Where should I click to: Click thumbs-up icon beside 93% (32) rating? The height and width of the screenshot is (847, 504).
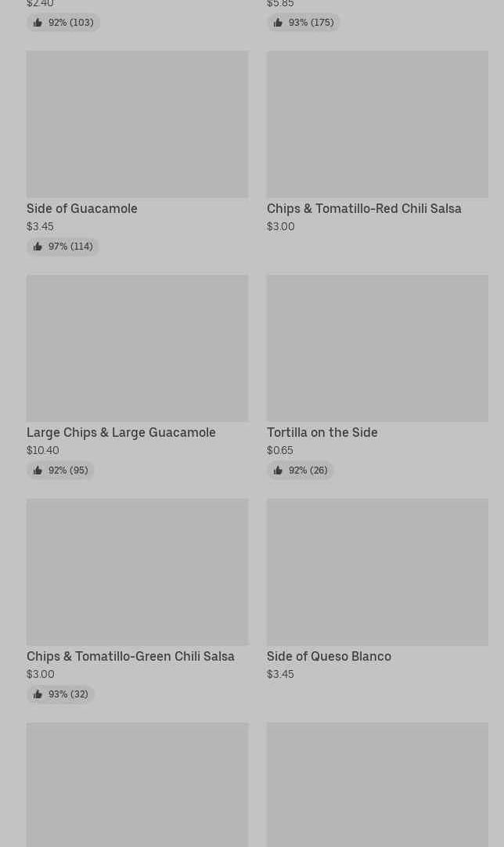(x=38, y=694)
